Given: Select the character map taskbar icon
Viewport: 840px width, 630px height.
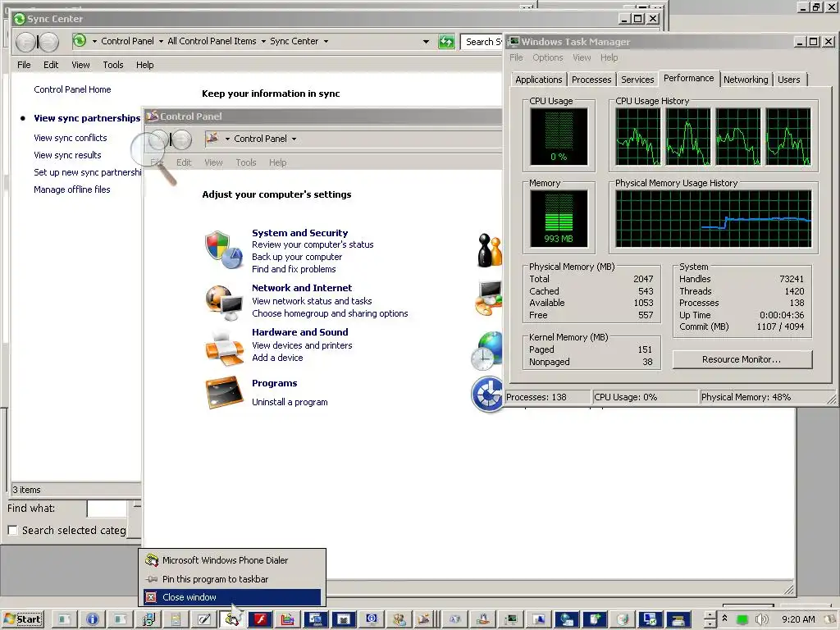Looking at the screenshot, I should [x=455, y=619].
